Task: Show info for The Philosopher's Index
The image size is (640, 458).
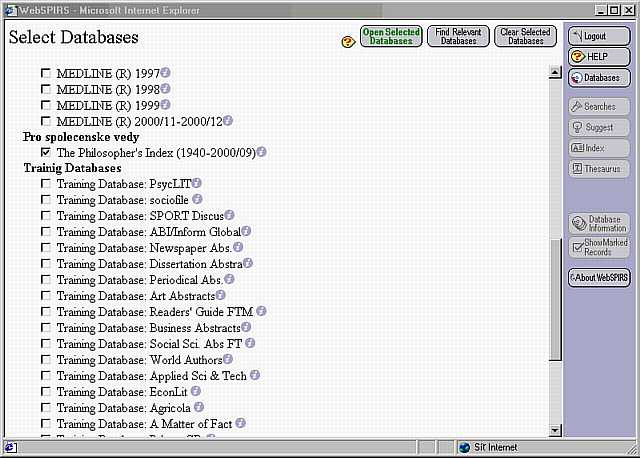Action: [x=262, y=152]
